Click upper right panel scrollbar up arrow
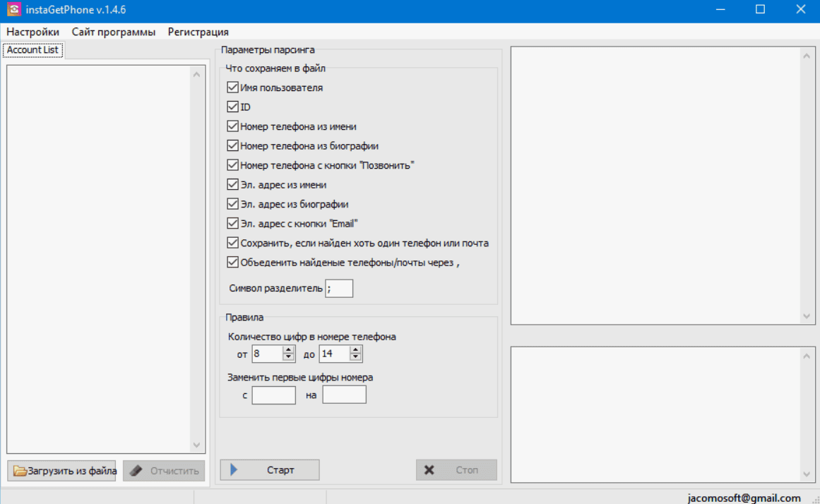The width and height of the screenshot is (820, 504). 807,56
